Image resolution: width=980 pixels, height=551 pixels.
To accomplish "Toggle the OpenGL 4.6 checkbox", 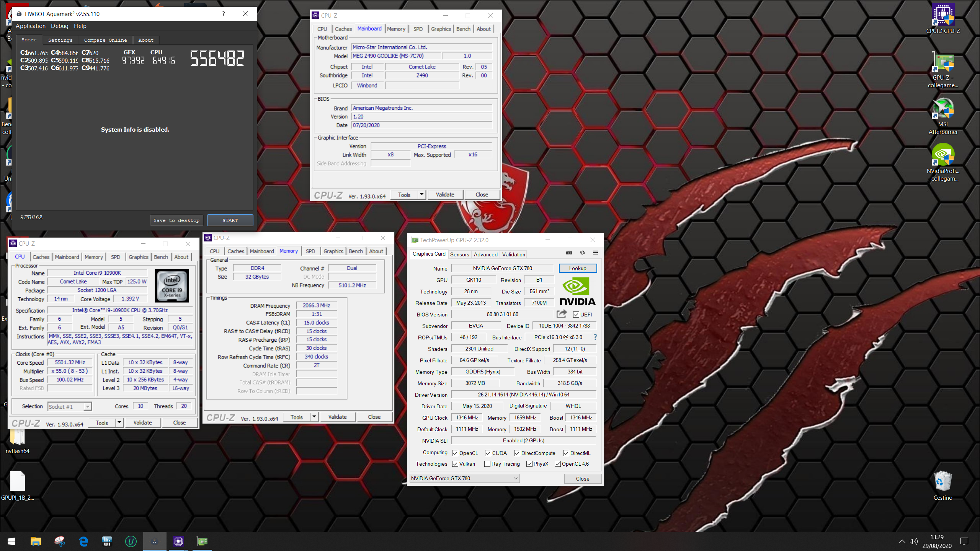I will [x=558, y=464].
